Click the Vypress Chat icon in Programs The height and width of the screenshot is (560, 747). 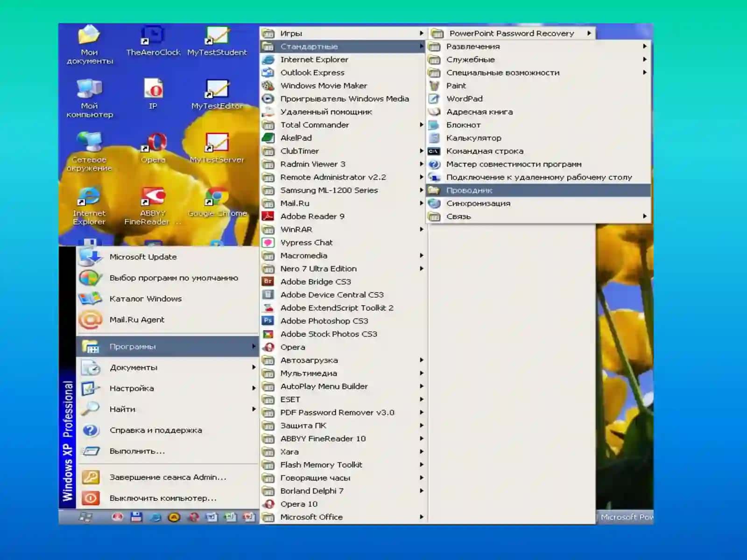point(268,243)
